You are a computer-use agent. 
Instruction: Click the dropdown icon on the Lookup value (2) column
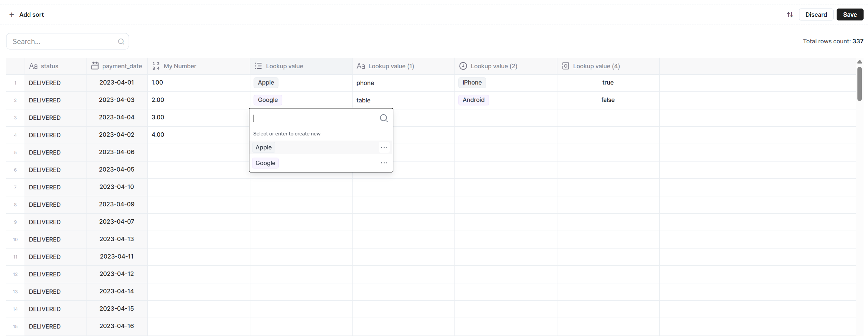(463, 66)
